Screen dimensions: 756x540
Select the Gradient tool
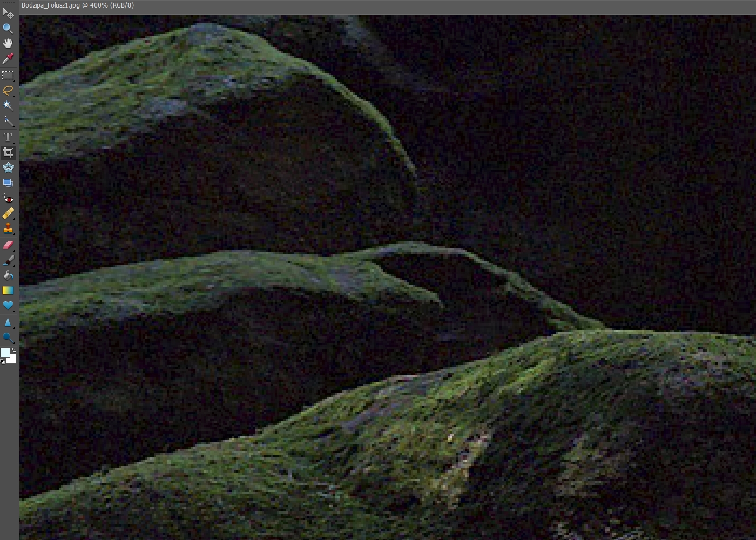pos(8,291)
